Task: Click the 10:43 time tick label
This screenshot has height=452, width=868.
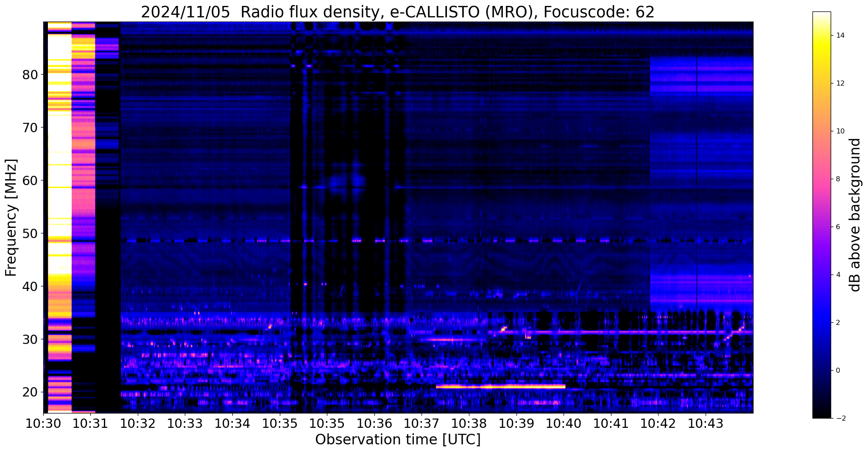Action: click(706, 423)
